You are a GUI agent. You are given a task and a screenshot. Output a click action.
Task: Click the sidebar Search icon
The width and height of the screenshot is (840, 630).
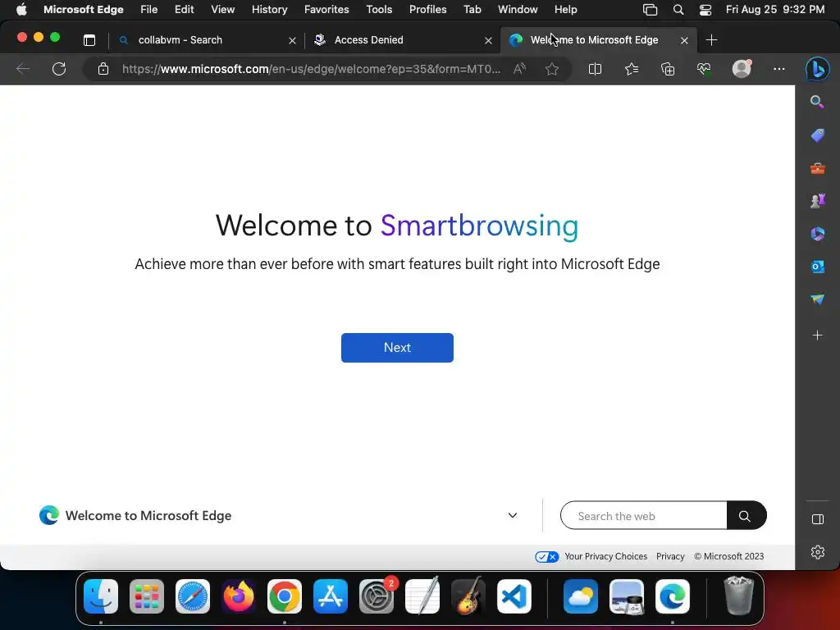pos(818,102)
